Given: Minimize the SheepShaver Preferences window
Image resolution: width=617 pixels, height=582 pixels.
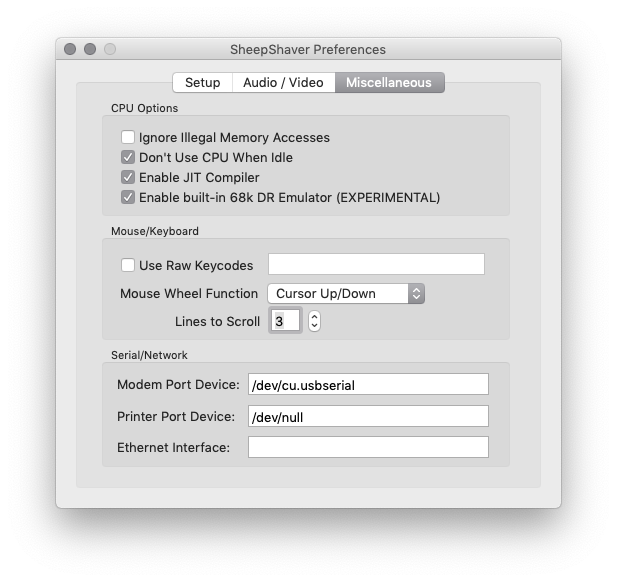Looking at the screenshot, I should (x=90, y=49).
